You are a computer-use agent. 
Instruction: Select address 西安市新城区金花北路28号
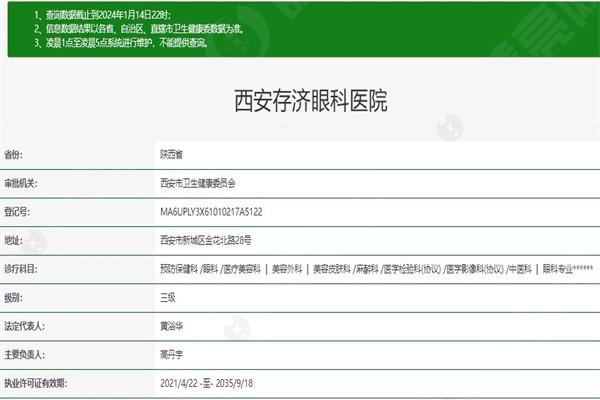click(205, 240)
